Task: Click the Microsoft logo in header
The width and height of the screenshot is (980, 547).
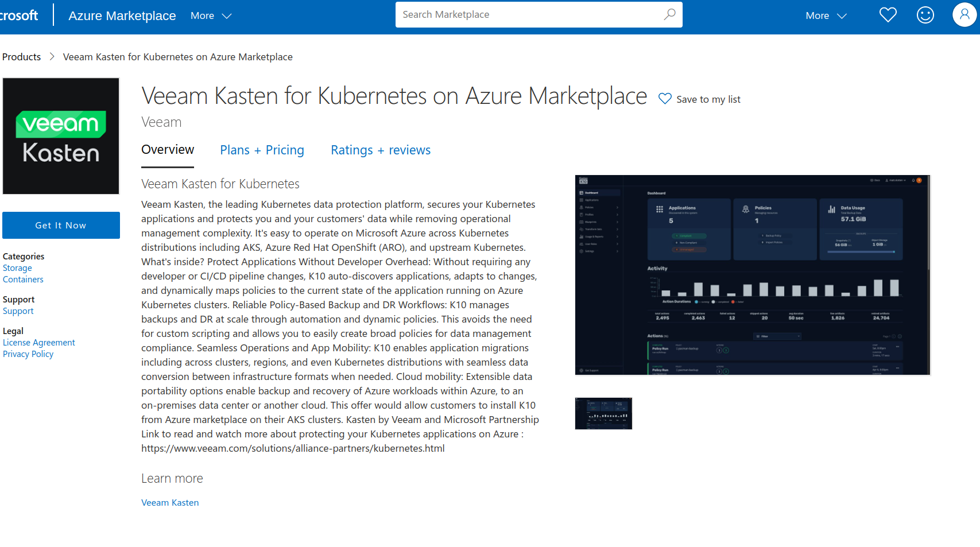Action: [19, 15]
